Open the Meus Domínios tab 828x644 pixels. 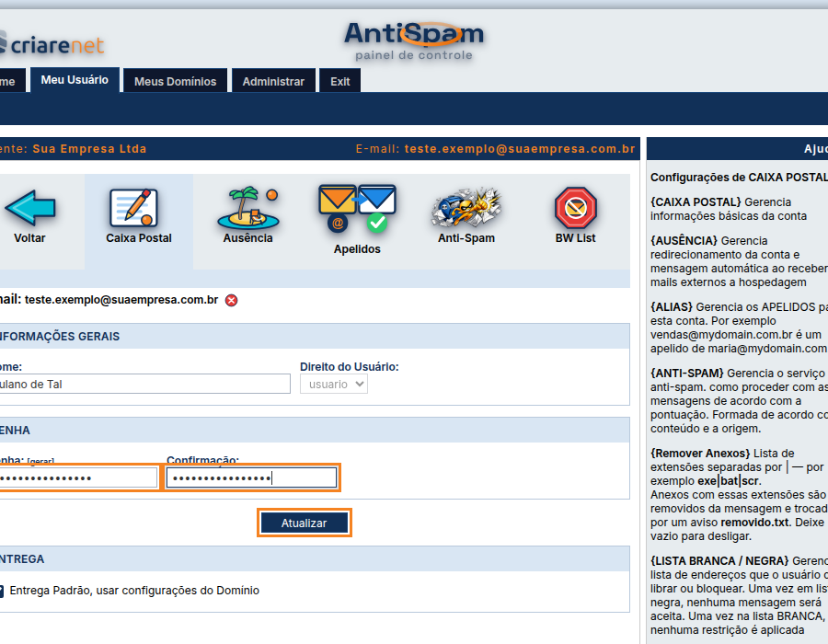176,81
